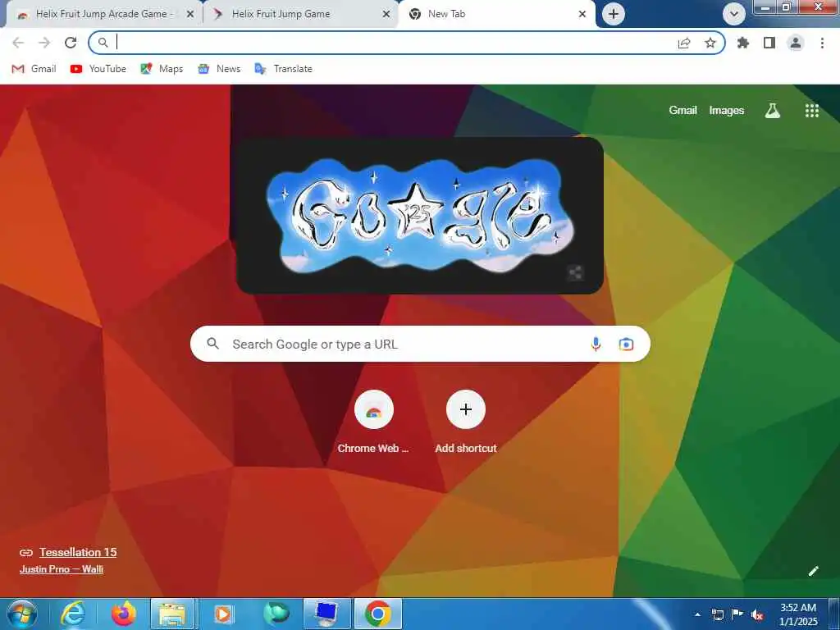The image size is (840, 630).
Task: Open the Gmail bookmark
Action: 34,69
